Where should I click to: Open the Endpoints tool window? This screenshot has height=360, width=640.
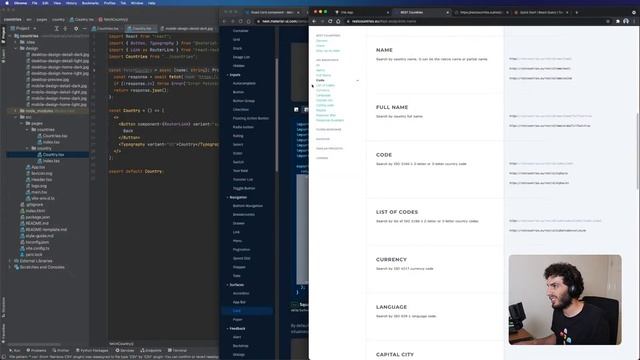tap(151, 350)
